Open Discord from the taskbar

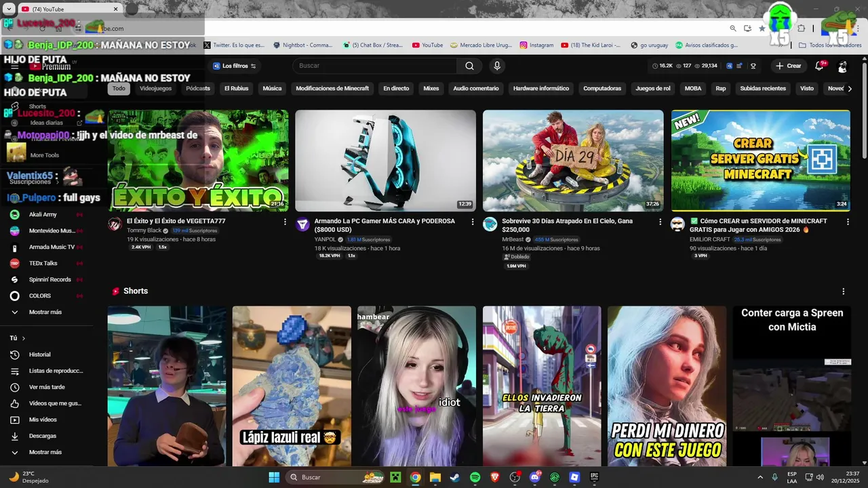[534, 477]
